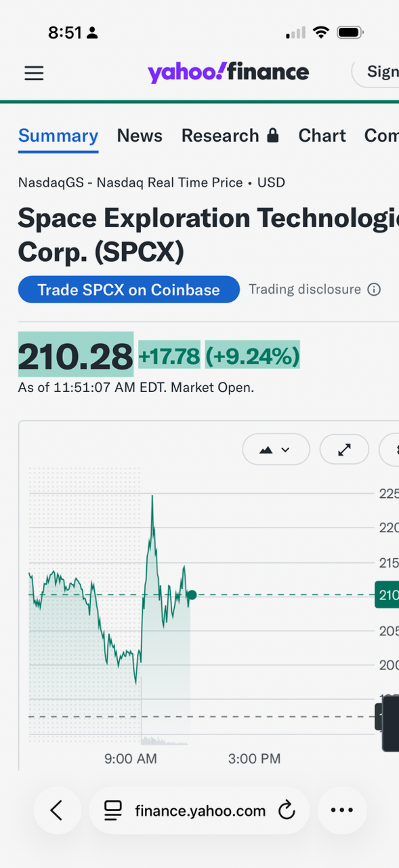Open the Chart tab
The width and height of the screenshot is (399, 868).
coord(322,136)
